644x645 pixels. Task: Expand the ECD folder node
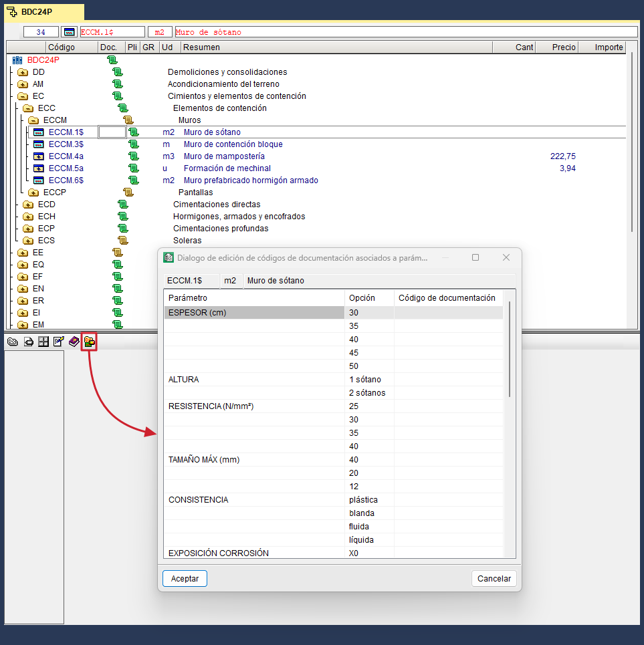coord(28,205)
